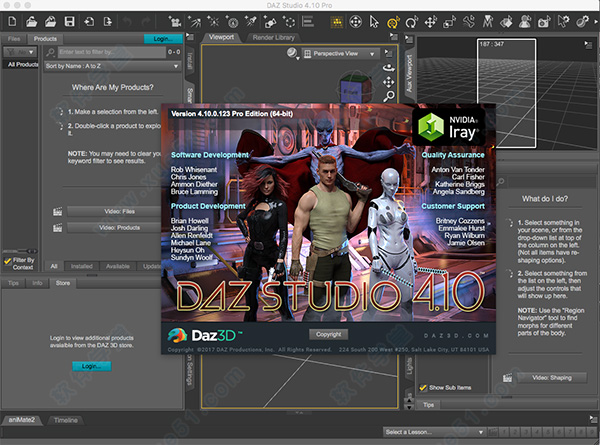Select the Scale tool
600x445 pixels.
(x=449, y=22)
